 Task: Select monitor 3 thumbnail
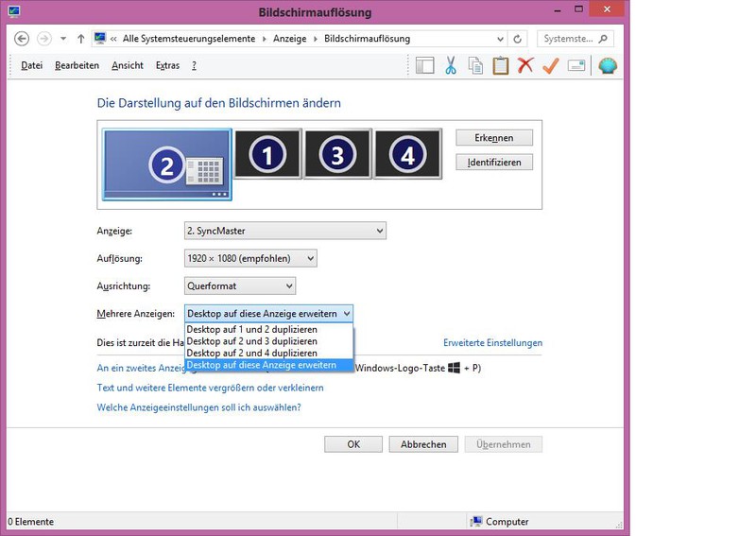click(x=337, y=154)
